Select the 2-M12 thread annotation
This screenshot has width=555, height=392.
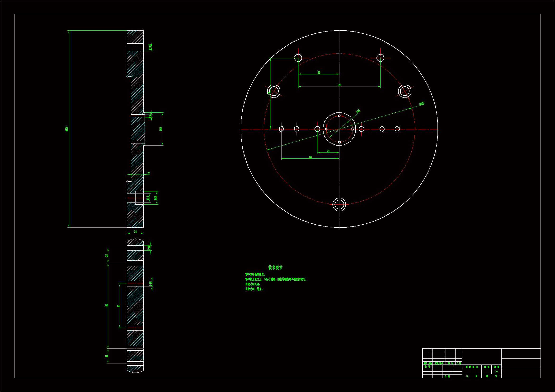150,47
